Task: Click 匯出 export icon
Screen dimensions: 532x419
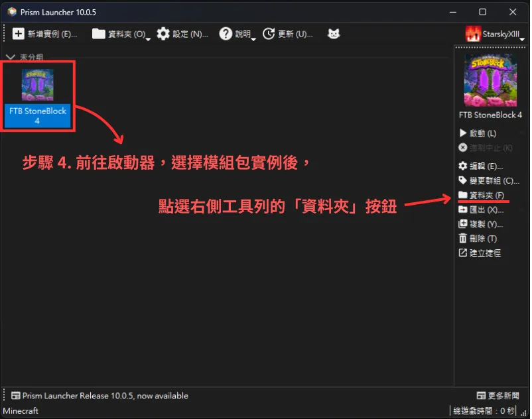Action: (463, 209)
